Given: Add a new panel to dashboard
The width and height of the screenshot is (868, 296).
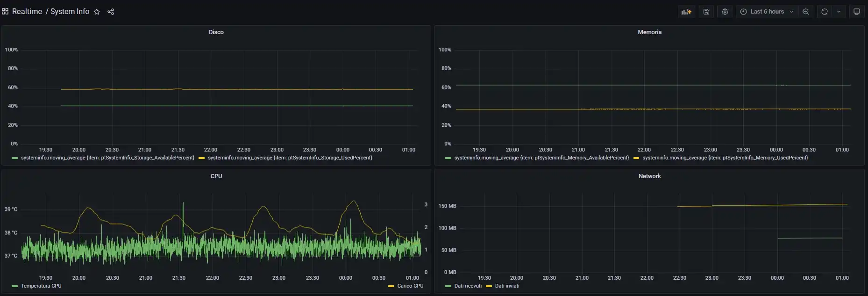Looking at the screenshot, I should coord(686,12).
